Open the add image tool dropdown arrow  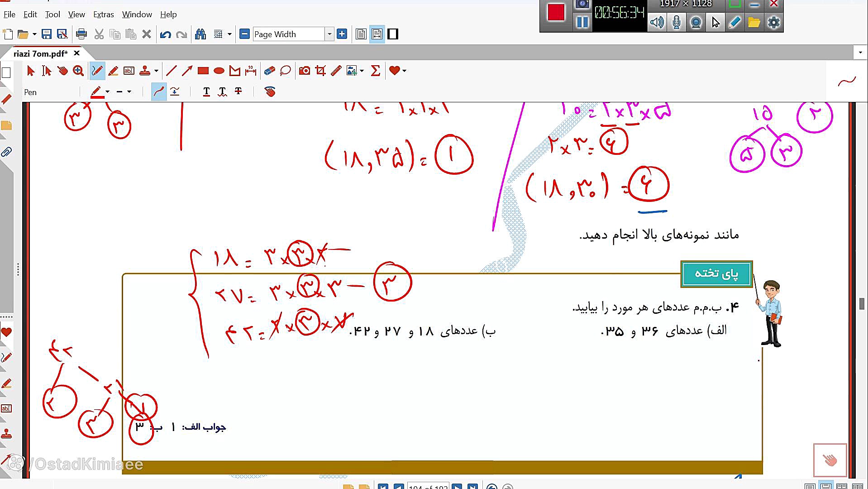pos(362,71)
